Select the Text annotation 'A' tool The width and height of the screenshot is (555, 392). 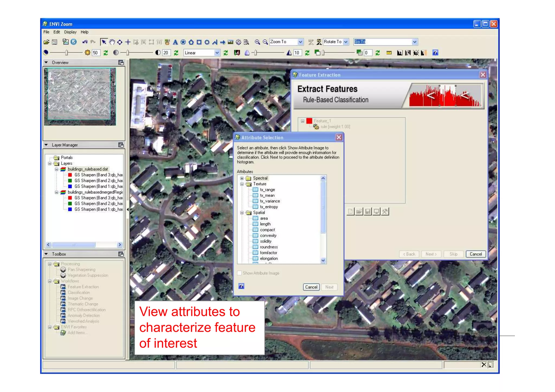pyautogui.click(x=175, y=42)
